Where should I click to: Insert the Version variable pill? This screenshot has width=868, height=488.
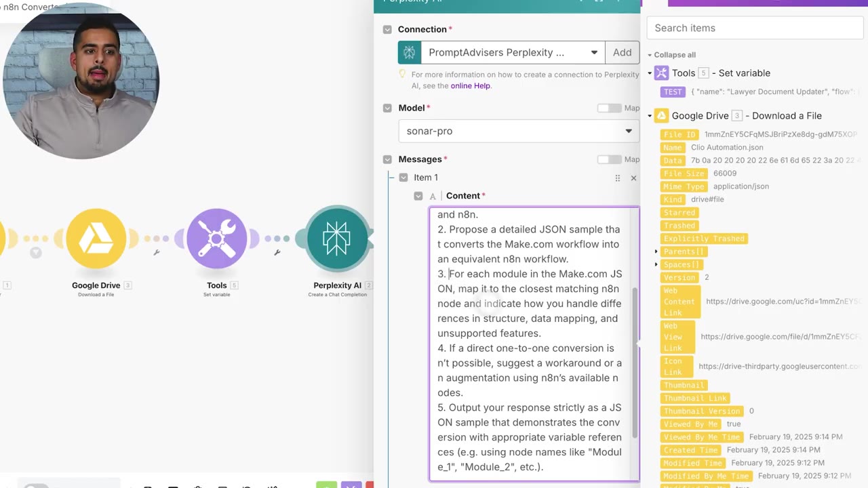click(679, 277)
